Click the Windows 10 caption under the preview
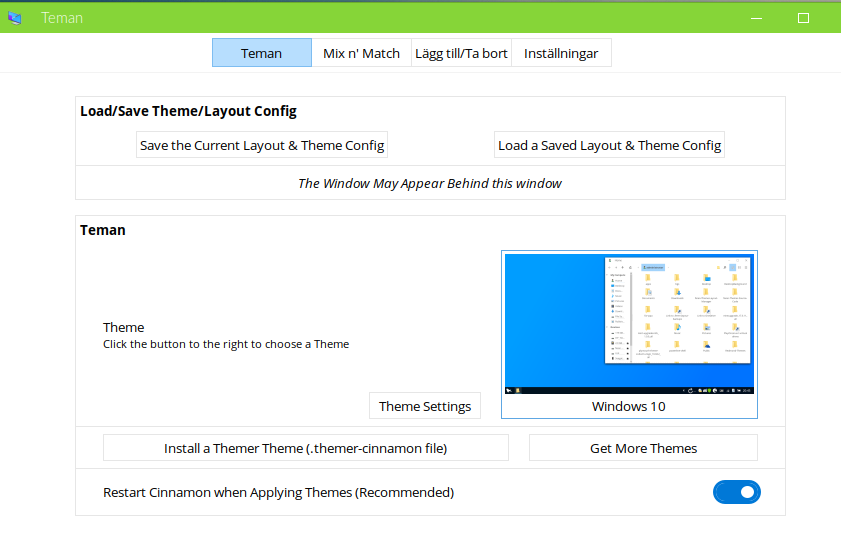This screenshot has width=841, height=542. coord(628,406)
